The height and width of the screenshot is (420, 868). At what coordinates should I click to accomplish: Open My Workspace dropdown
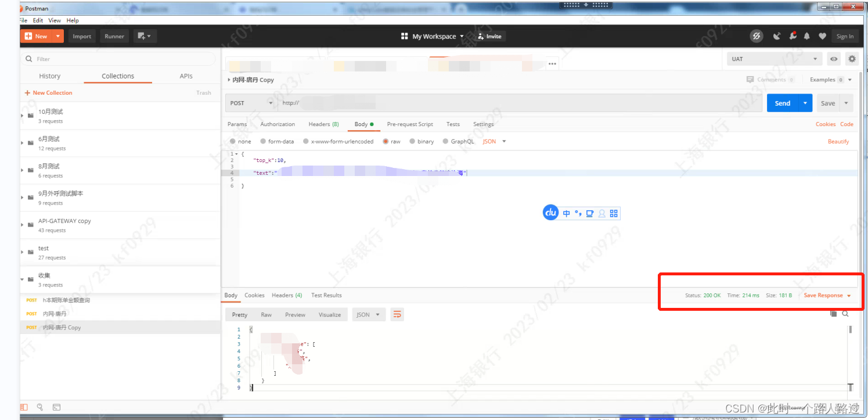pos(438,36)
